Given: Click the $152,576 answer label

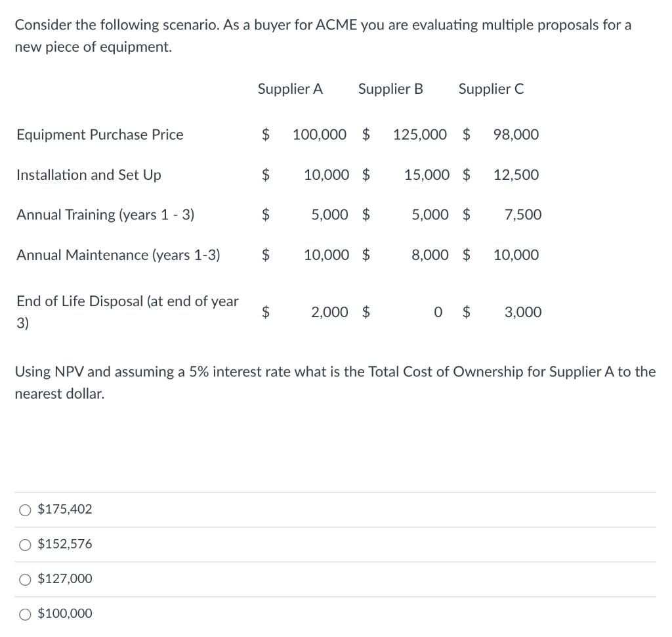Looking at the screenshot, I should point(64,544).
